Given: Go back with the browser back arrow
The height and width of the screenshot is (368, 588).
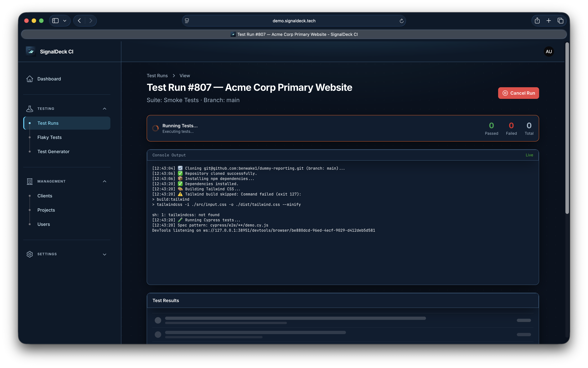Looking at the screenshot, I should click(x=79, y=21).
